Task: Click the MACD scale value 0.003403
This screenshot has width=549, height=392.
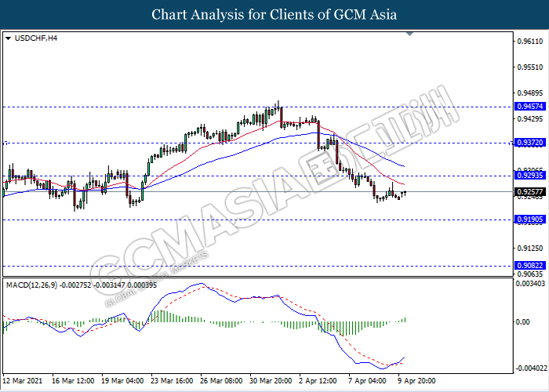Action: tap(530, 284)
